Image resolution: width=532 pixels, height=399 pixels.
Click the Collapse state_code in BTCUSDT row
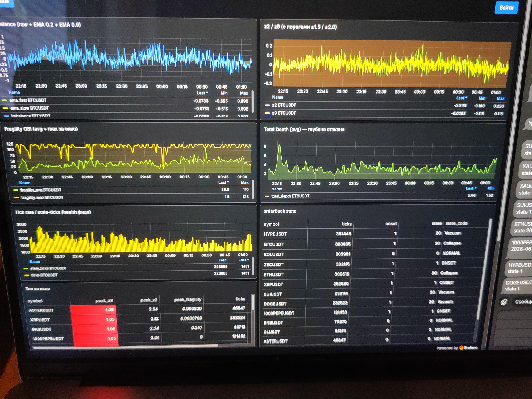pyautogui.click(x=452, y=243)
